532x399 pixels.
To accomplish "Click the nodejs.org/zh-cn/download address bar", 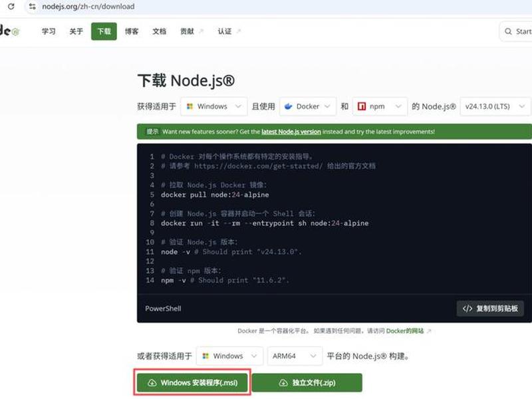I will [88, 6].
